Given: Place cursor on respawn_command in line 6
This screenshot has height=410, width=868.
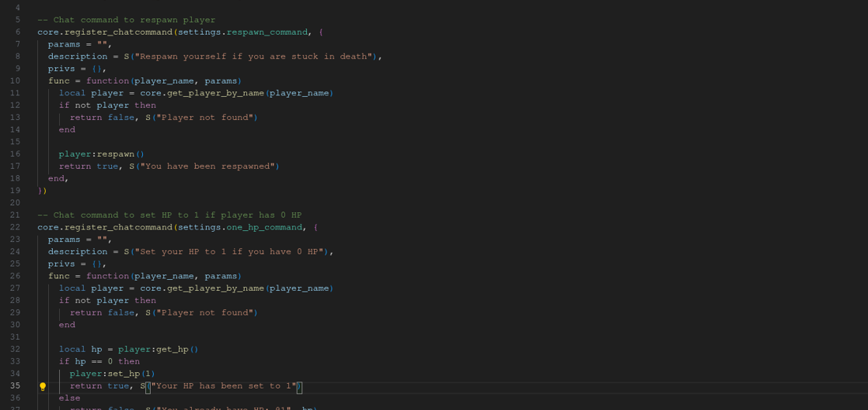Looking at the screenshot, I should coord(264,32).
